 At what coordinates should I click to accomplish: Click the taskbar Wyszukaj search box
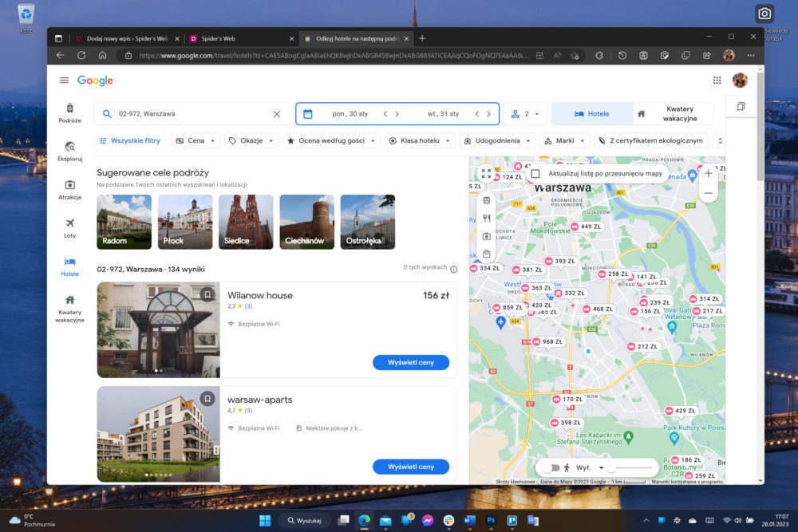(304, 520)
